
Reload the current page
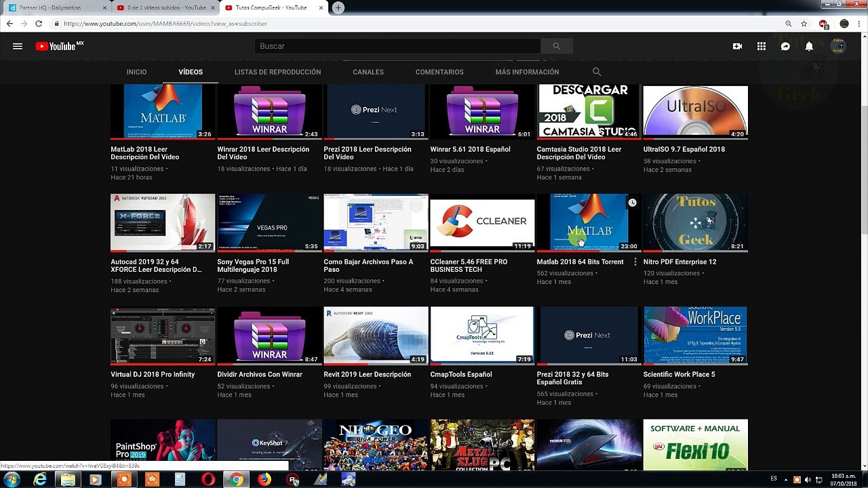(39, 24)
